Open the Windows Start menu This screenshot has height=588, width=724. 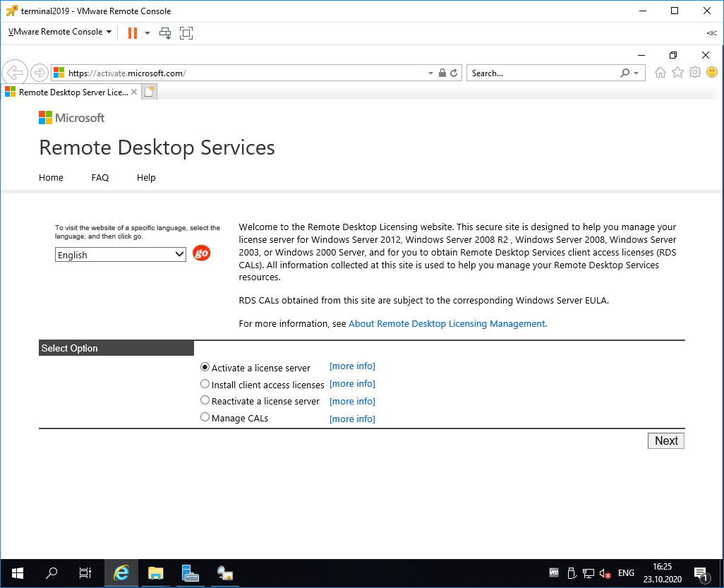pos(18,573)
